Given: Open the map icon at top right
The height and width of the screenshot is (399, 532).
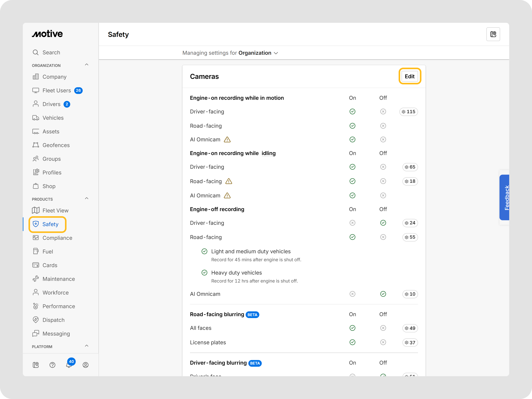Looking at the screenshot, I should [493, 34].
